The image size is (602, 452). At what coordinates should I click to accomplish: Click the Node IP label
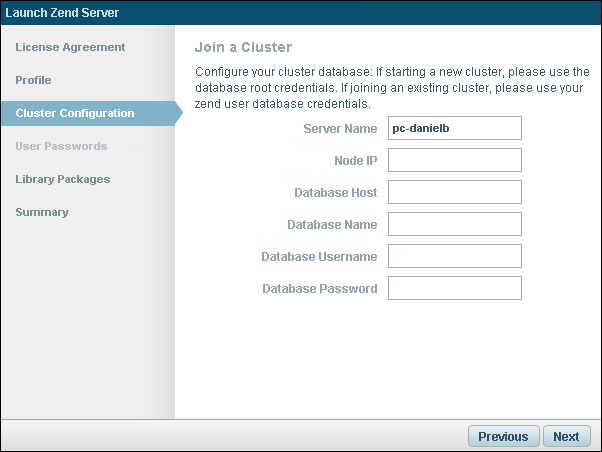[x=355, y=161]
